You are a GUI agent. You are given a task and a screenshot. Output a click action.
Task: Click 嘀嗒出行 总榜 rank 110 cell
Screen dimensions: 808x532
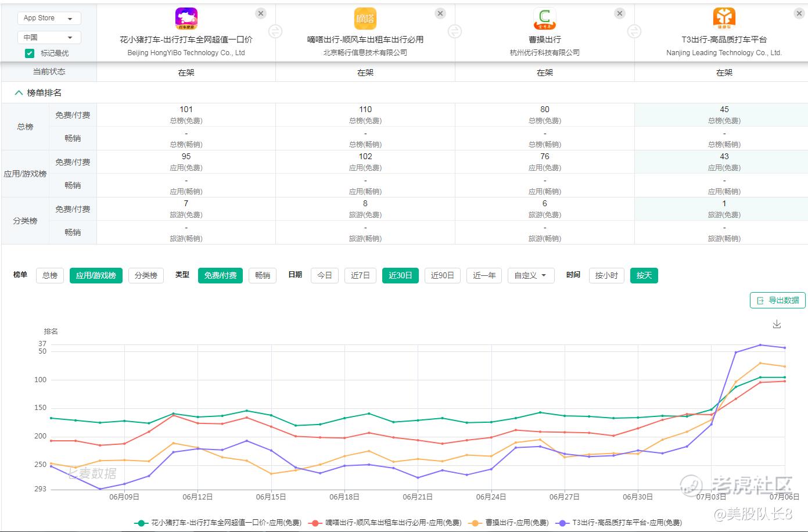[x=365, y=115]
